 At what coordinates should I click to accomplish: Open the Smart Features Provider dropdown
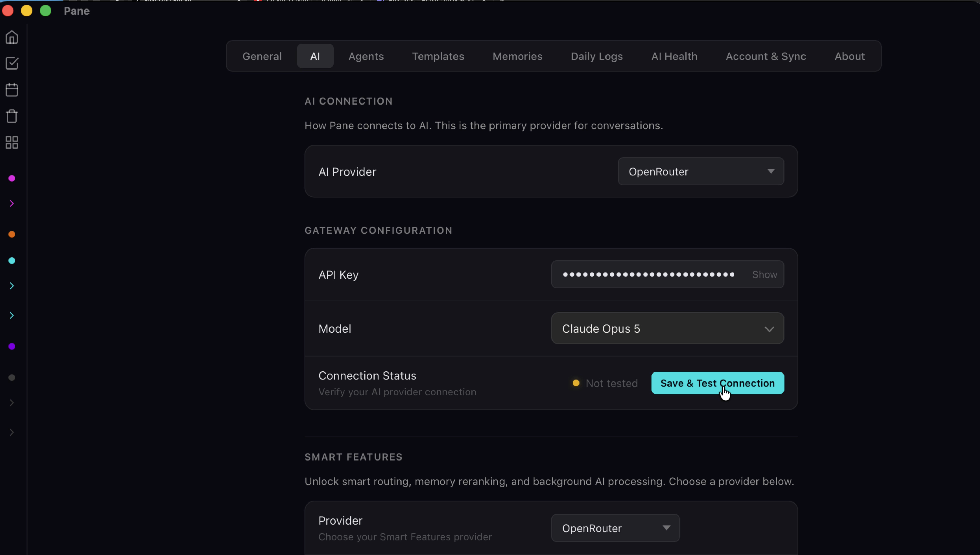click(x=616, y=528)
